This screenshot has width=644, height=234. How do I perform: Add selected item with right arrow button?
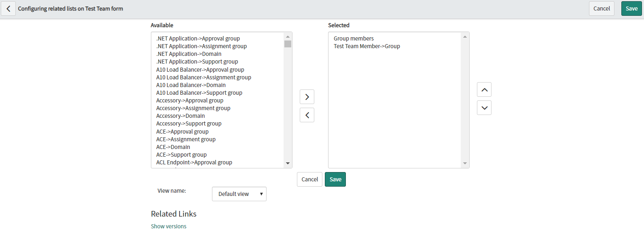[307, 97]
